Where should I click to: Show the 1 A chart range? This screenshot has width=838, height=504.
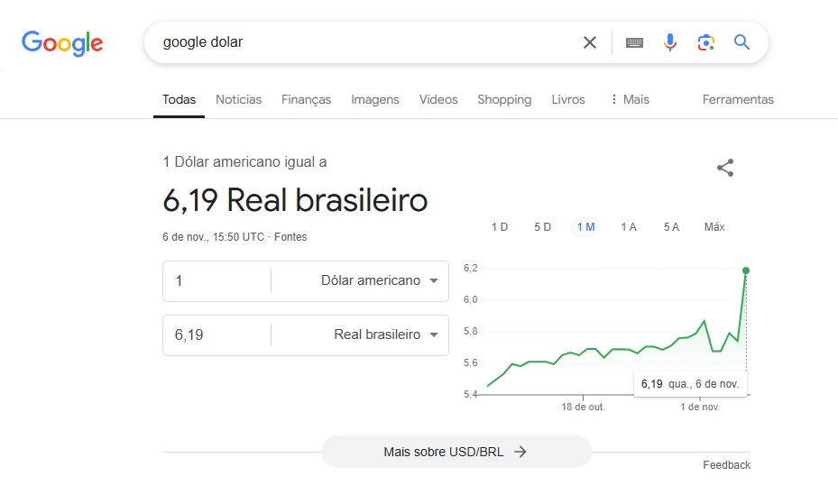coord(629,227)
